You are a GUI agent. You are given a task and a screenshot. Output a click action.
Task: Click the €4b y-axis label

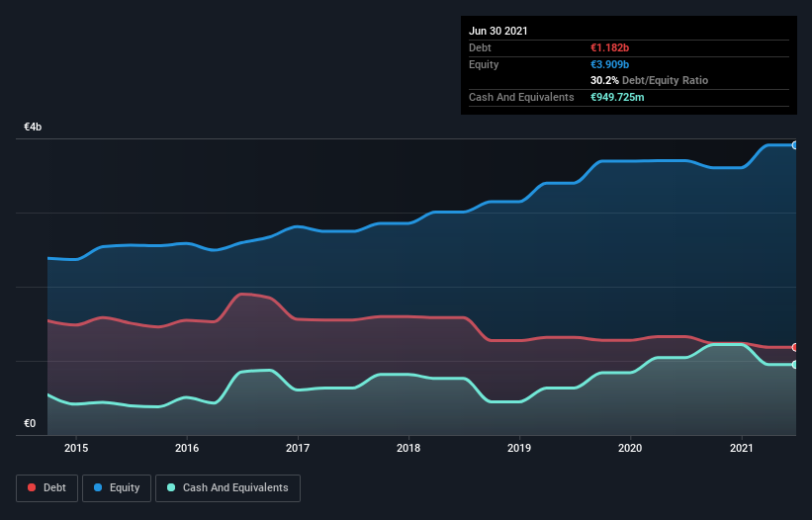33,127
